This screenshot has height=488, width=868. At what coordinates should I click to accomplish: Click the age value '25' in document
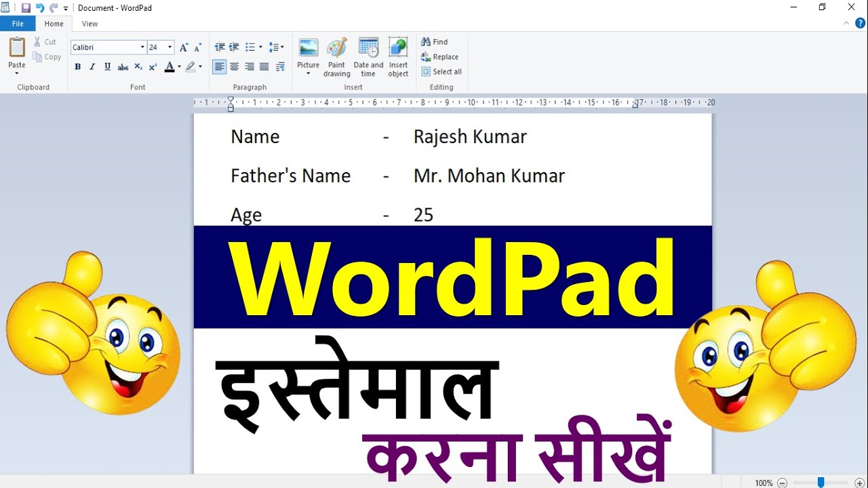[423, 216]
